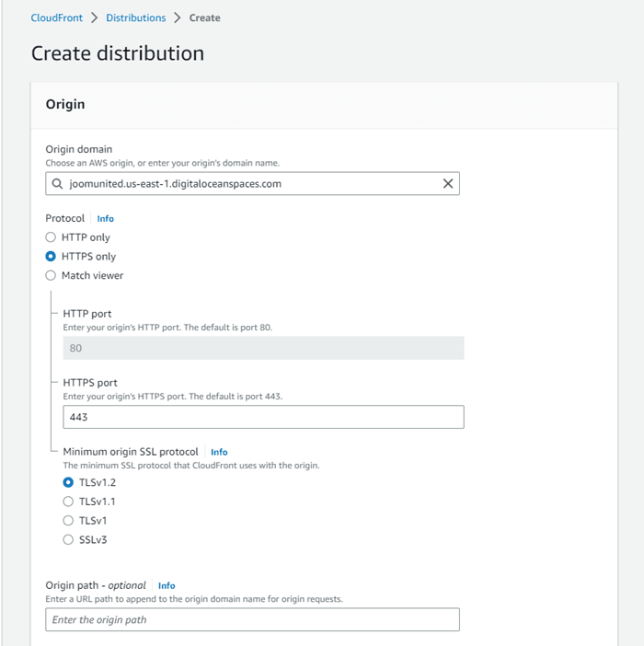The image size is (644, 646).
Task: Open Info for Minimum origin SSL protocol
Action: tap(219, 452)
